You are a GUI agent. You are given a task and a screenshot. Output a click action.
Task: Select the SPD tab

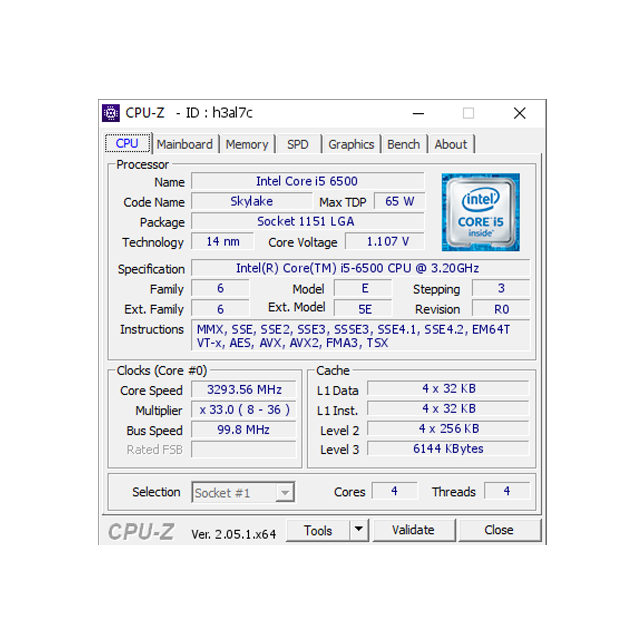click(297, 144)
